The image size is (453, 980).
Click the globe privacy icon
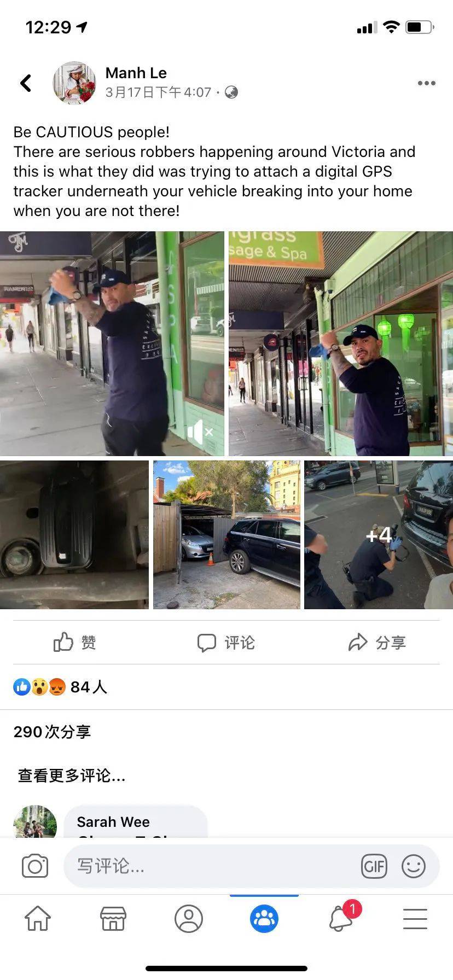coord(231,92)
